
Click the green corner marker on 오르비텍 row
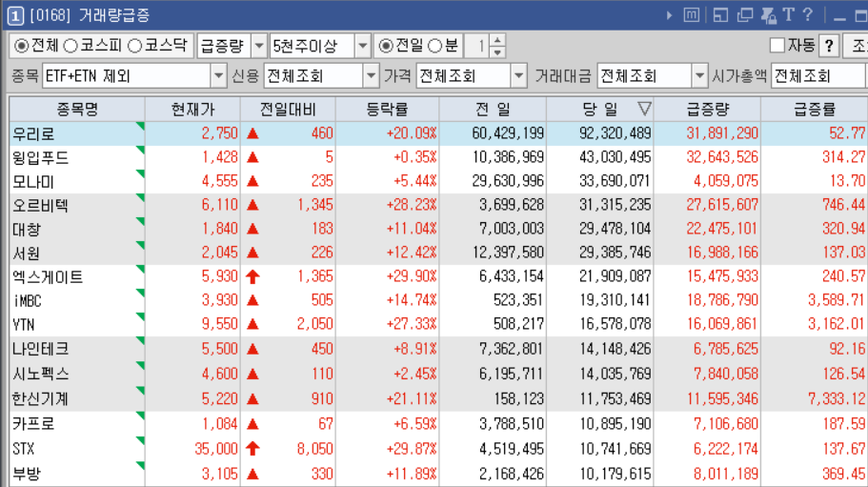(x=141, y=197)
